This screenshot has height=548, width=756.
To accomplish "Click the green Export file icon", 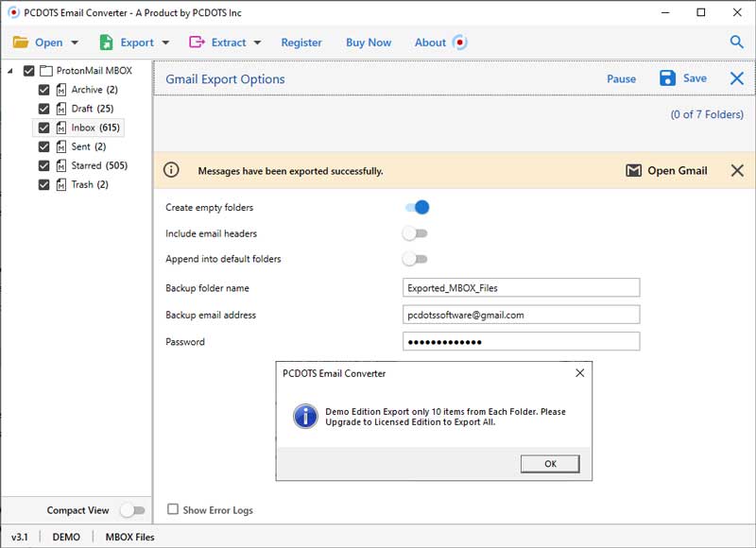I will [106, 43].
